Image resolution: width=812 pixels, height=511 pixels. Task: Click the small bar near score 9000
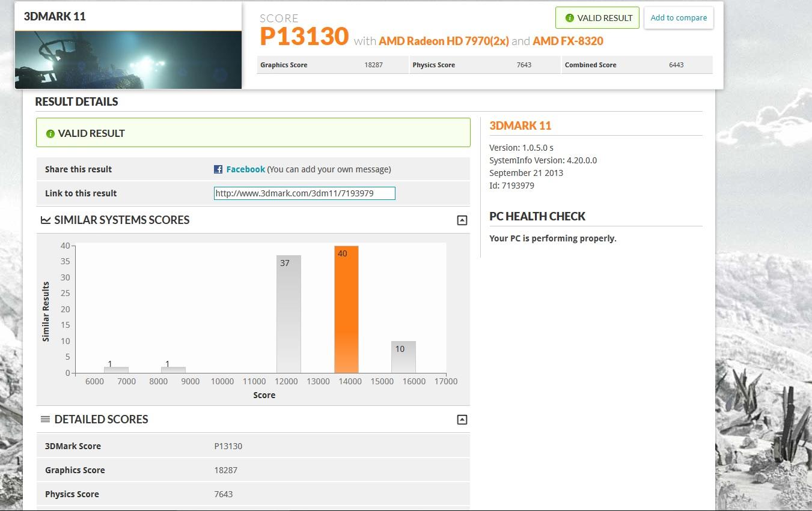pyautogui.click(x=173, y=370)
